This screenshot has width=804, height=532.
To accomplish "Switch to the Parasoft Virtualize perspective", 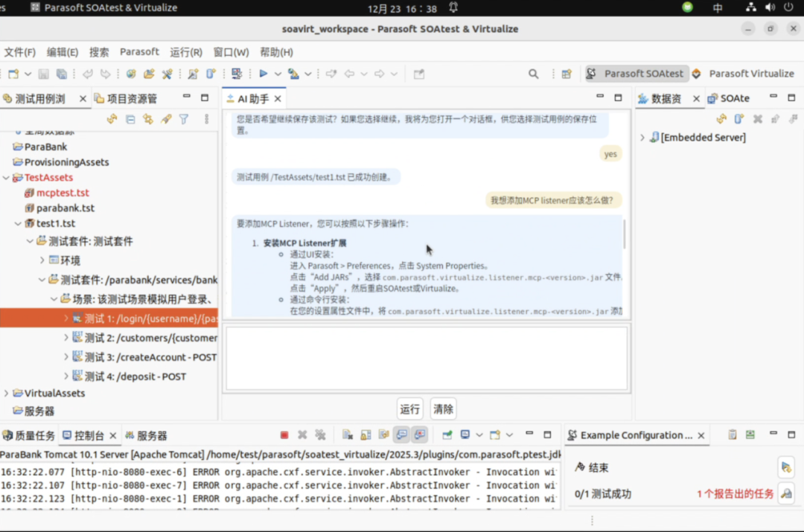I will 744,74.
